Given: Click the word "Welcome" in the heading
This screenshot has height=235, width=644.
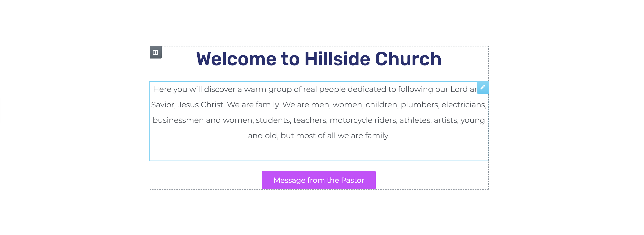Looking at the screenshot, I should point(236,59).
